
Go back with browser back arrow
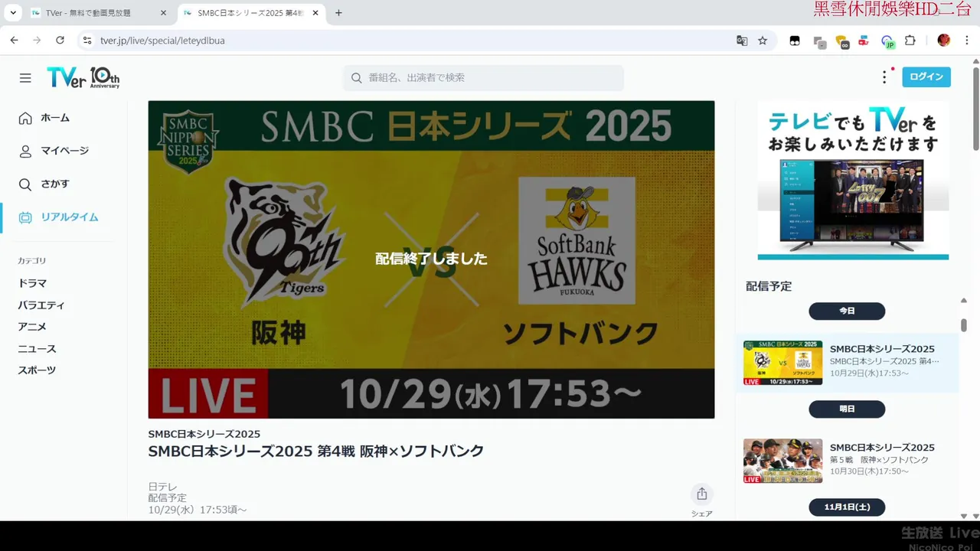coord(14,41)
